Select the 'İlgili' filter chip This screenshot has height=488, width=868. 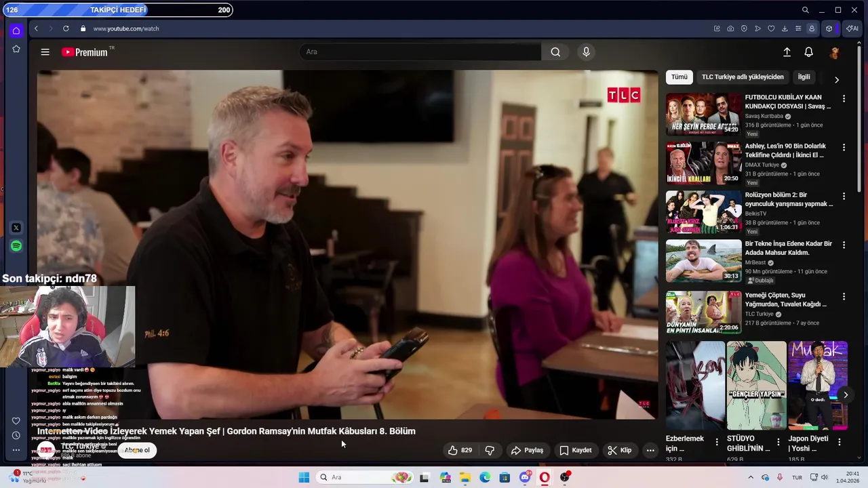804,77
